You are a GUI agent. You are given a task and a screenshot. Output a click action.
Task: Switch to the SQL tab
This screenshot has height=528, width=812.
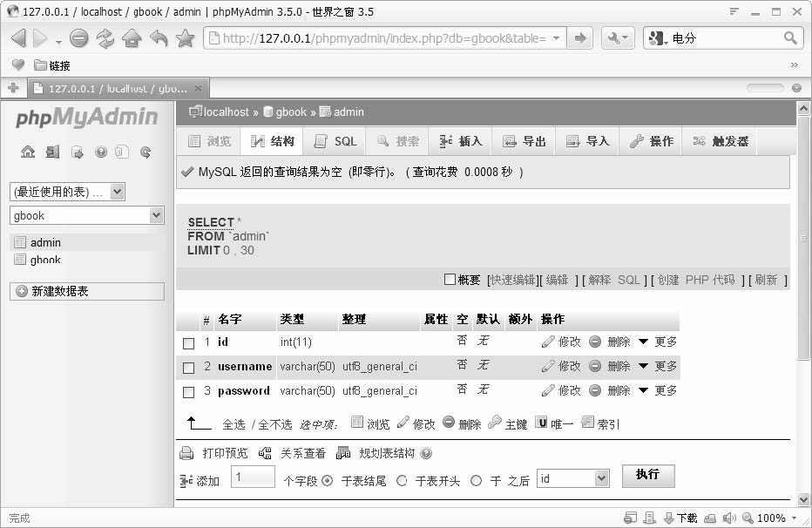click(x=335, y=141)
